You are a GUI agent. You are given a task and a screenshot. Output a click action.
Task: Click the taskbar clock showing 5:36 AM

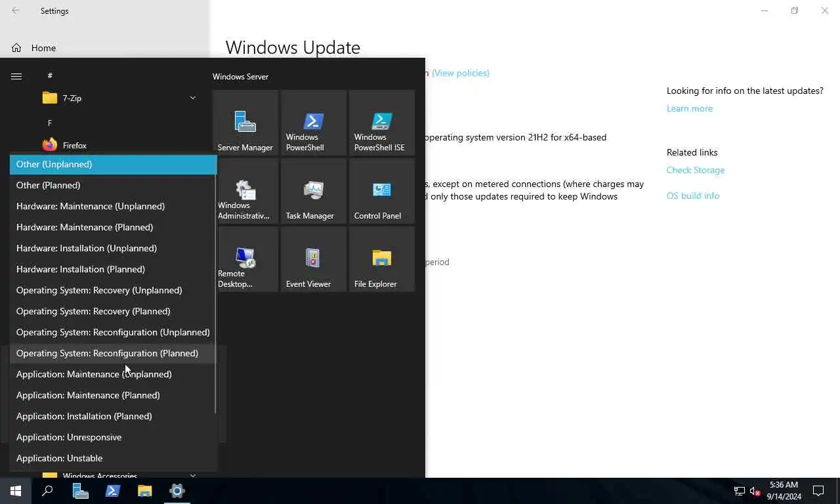[784, 491]
